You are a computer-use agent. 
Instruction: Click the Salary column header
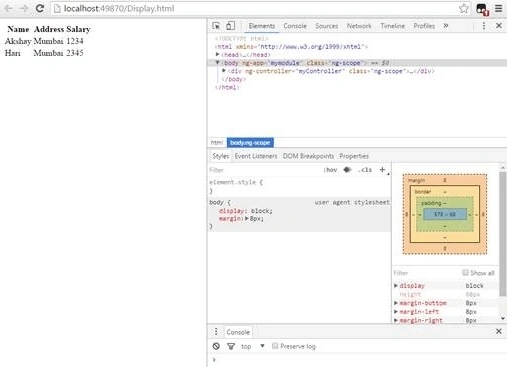78,29
